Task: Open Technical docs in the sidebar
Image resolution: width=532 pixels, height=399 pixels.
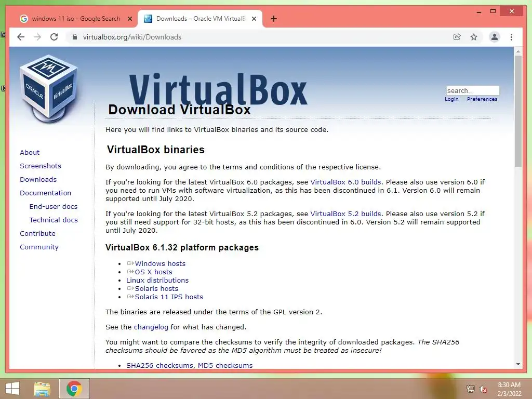Action: [54, 220]
